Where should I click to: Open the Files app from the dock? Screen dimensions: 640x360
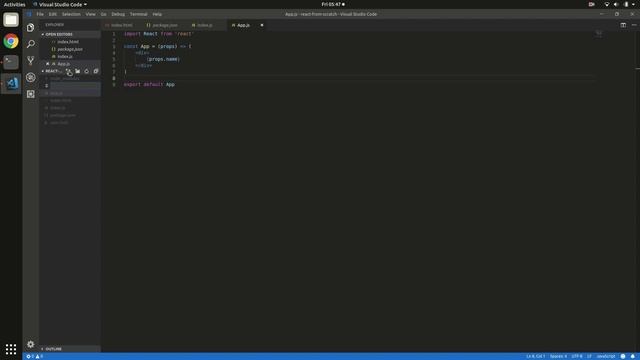coord(11,20)
